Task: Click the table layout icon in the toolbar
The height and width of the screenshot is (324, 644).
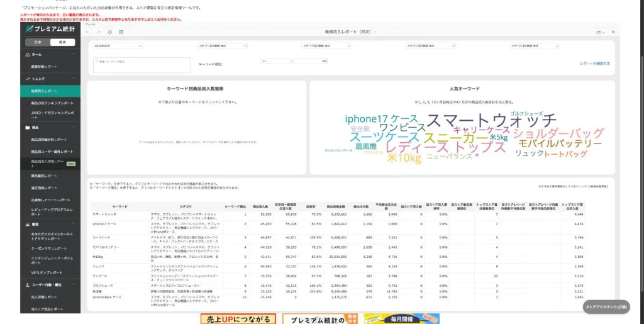Action: pyautogui.click(x=121, y=32)
